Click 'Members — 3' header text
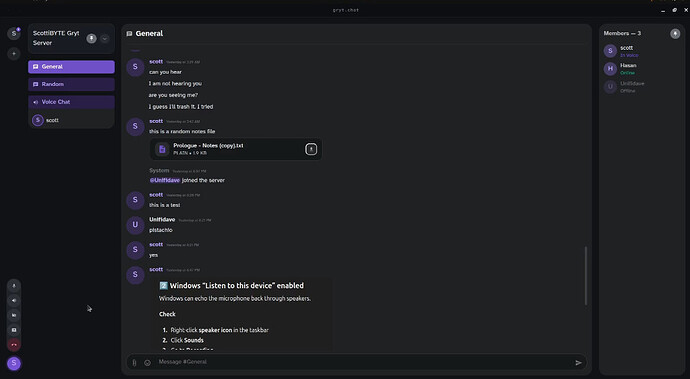 coord(622,33)
